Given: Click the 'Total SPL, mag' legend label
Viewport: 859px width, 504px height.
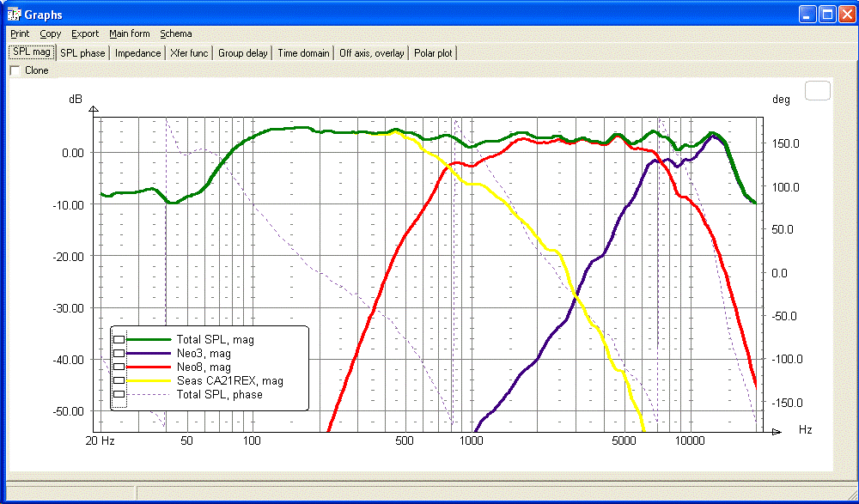Looking at the screenshot, I should [215, 340].
